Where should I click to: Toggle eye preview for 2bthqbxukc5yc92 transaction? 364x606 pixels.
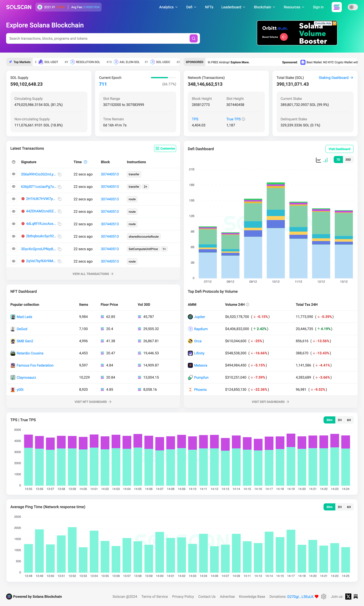pyautogui.click(x=14, y=236)
